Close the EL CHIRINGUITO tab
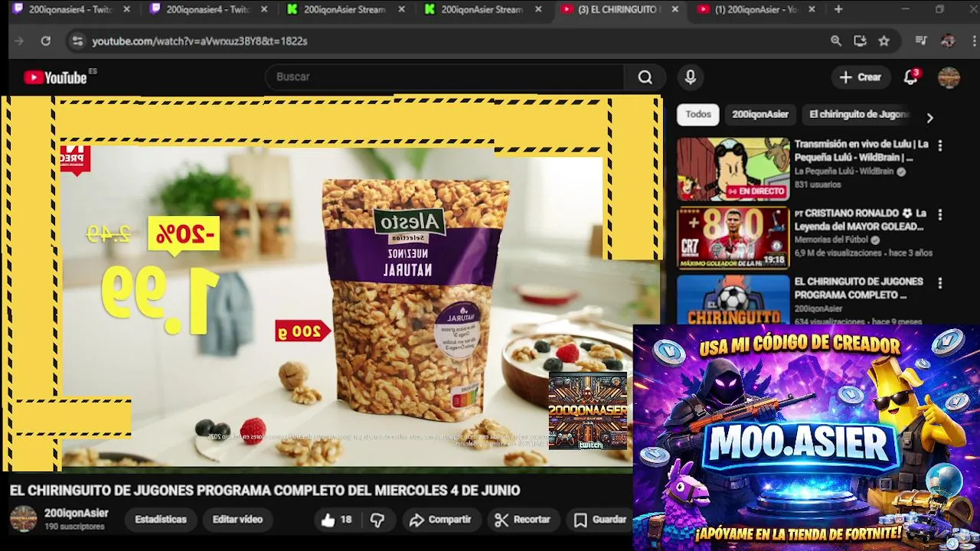980x551 pixels. coord(675,10)
